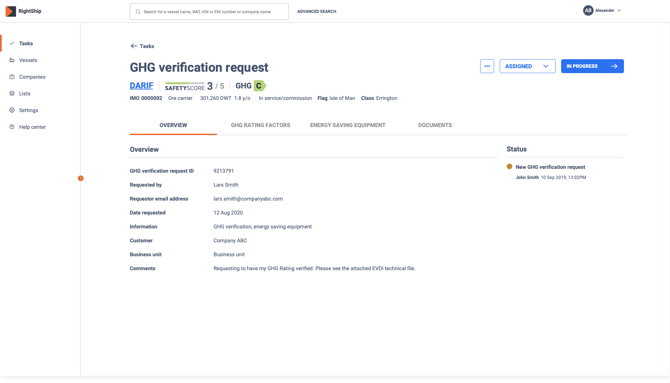
Task: Click the Companies briefcase icon
Action: click(12, 77)
